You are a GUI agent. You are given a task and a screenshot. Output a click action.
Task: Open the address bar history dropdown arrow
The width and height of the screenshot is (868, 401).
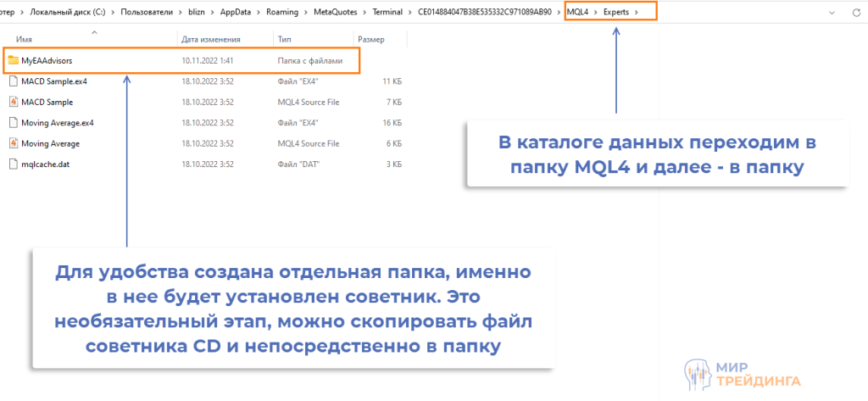tap(831, 13)
